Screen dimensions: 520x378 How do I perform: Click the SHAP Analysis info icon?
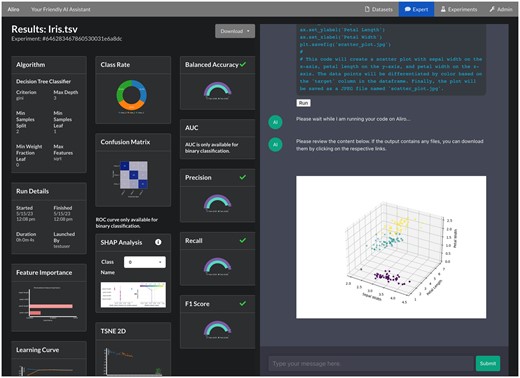(158, 242)
